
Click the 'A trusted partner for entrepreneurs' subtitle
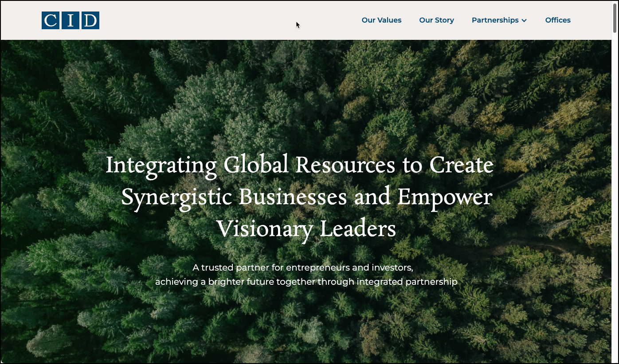(x=303, y=268)
